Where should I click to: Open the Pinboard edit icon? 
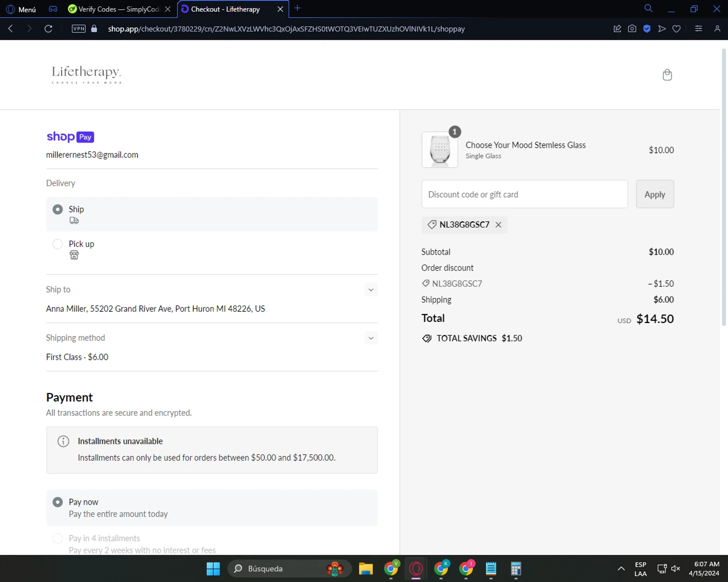[617, 29]
